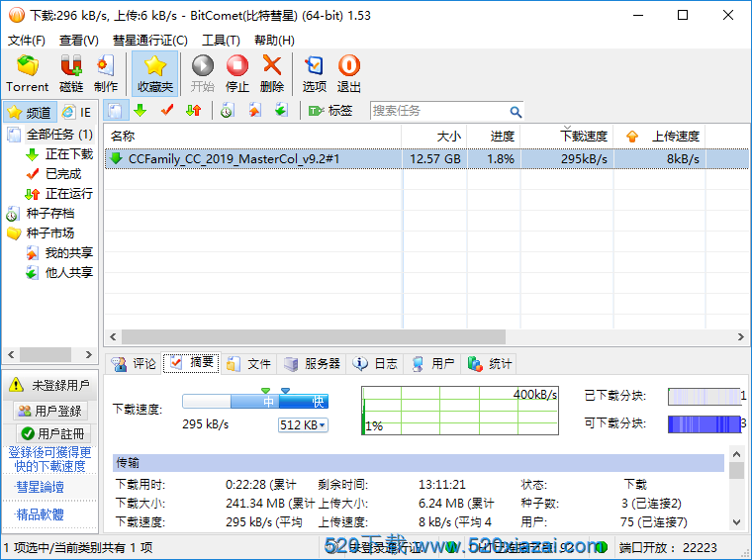Select 种子存档 in sidebar
The width and height of the screenshot is (752, 560).
[x=41, y=214]
